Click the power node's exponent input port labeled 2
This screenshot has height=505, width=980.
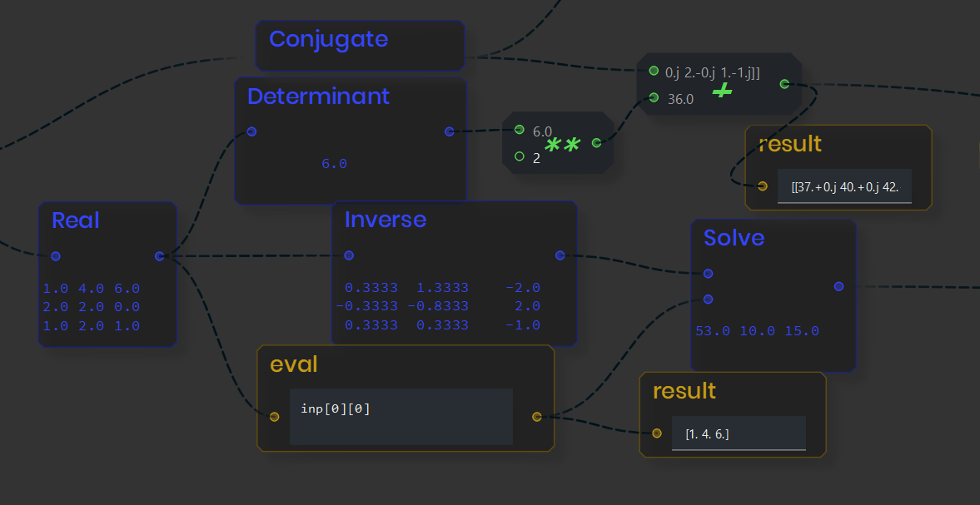[x=520, y=156]
